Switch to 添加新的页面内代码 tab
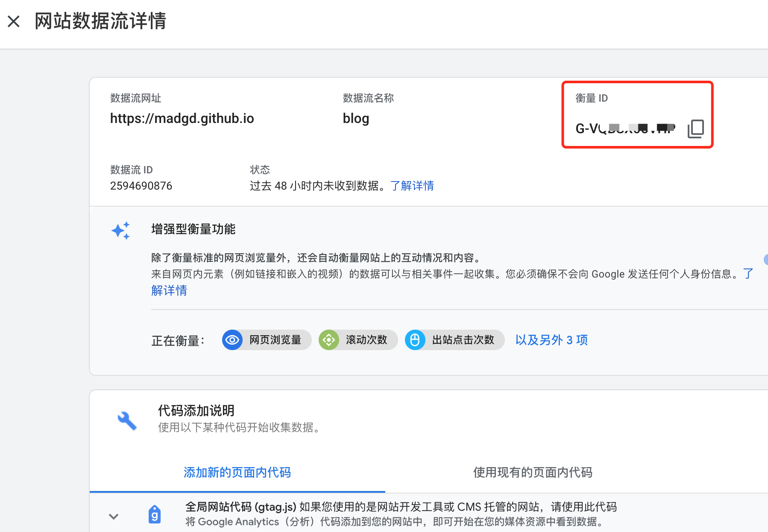The image size is (768, 532). (x=237, y=472)
